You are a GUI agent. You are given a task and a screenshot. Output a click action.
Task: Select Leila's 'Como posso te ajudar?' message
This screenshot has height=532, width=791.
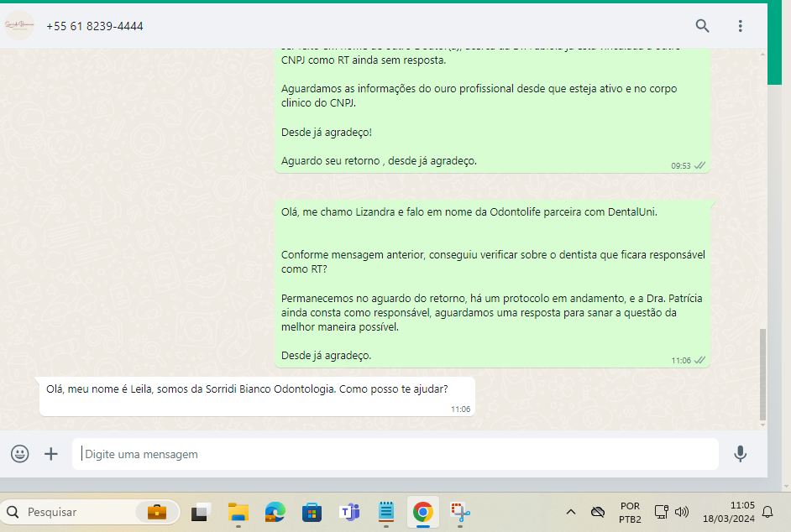(x=257, y=396)
